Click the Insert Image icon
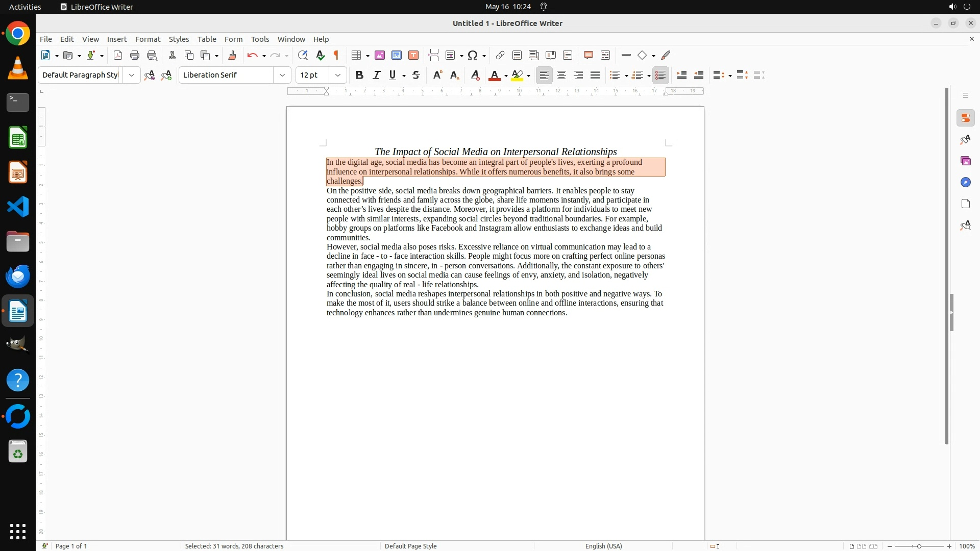The height and width of the screenshot is (551, 980). [x=380, y=56]
